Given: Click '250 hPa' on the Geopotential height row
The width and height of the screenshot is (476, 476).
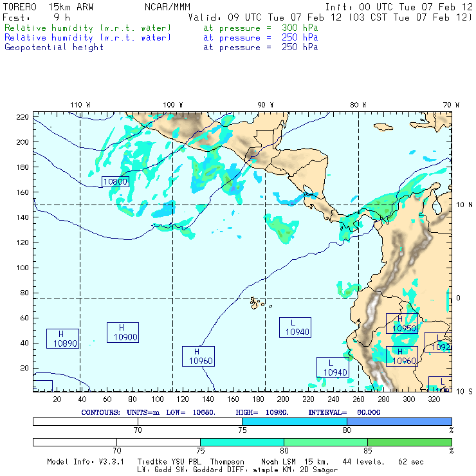Looking at the screenshot, I should coord(300,47).
